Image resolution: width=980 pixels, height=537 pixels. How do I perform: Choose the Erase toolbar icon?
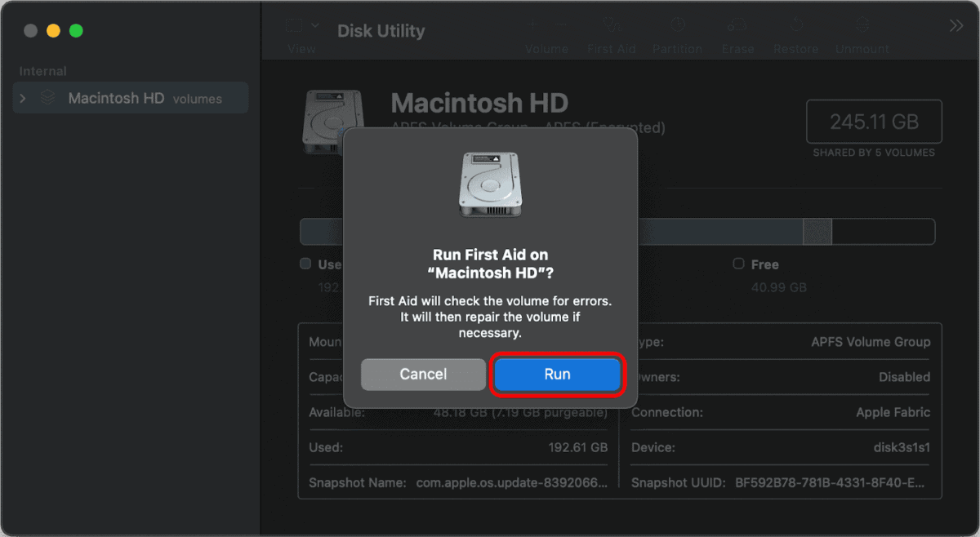737,25
